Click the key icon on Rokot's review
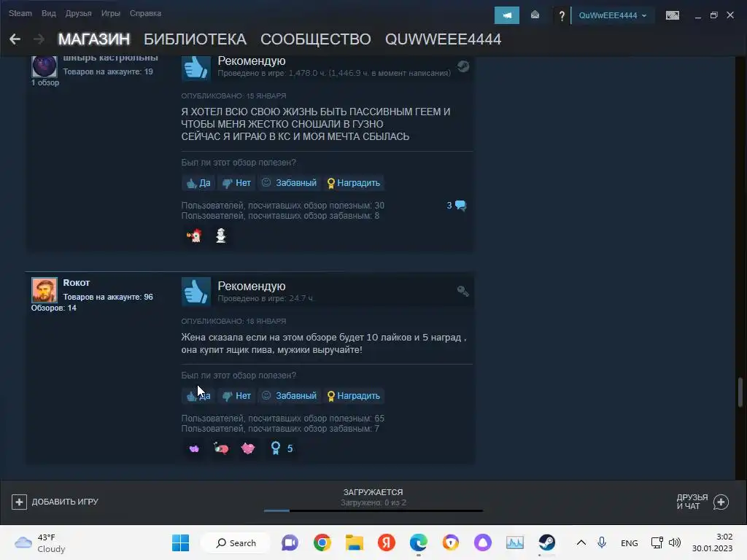The width and height of the screenshot is (747, 560). 462,290
